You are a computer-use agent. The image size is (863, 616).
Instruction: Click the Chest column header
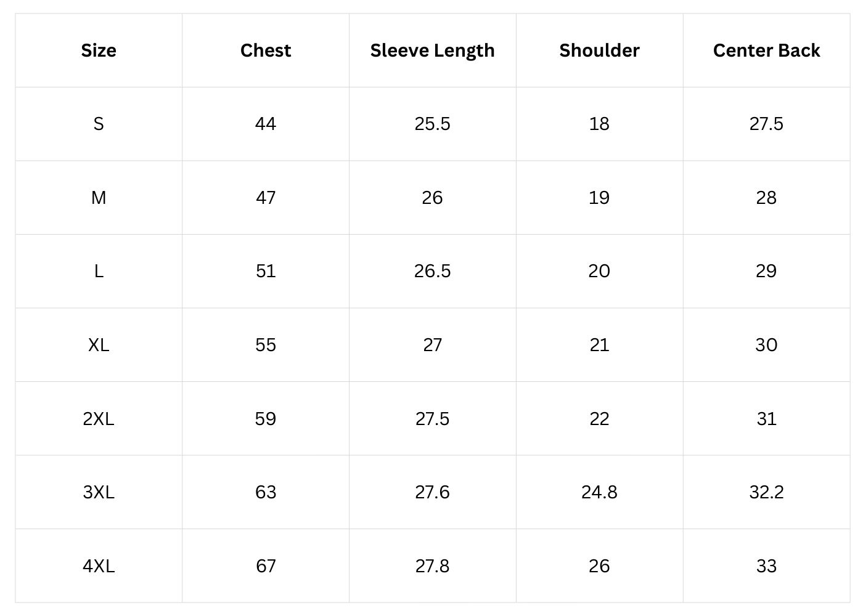[266, 51]
